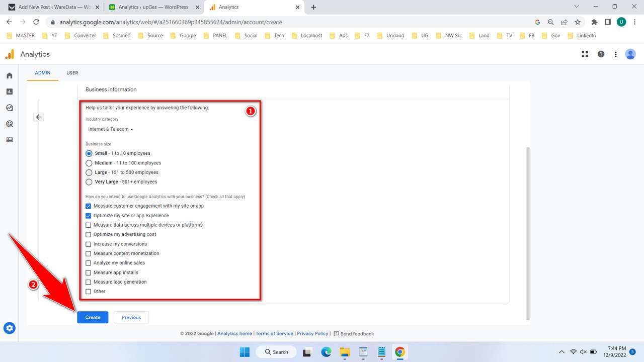Image resolution: width=644 pixels, height=362 pixels.
Task: Open the Reports section in the sidebar
Action: [9, 92]
